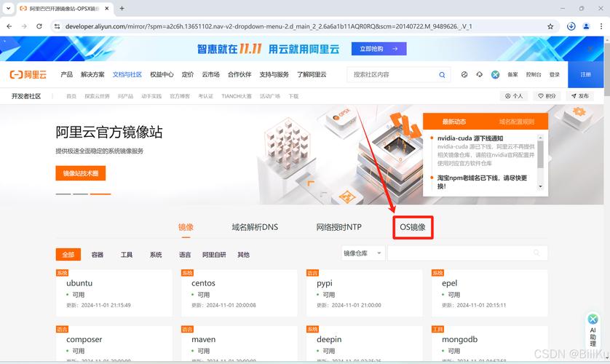
Task: Switch to the 域名配置规则 tab
Action: click(517, 122)
